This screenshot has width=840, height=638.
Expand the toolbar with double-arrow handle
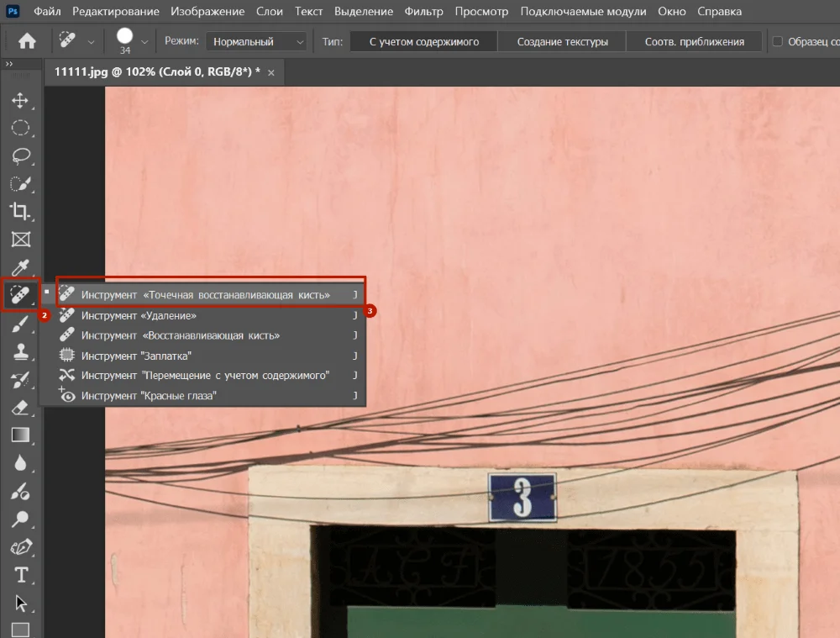coord(9,64)
